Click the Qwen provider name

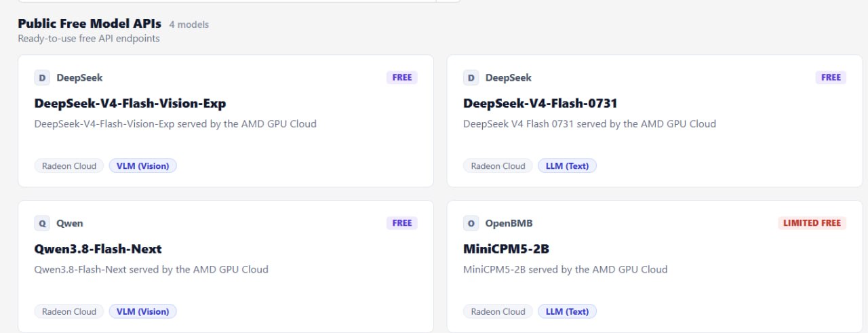tap(70, 223)
